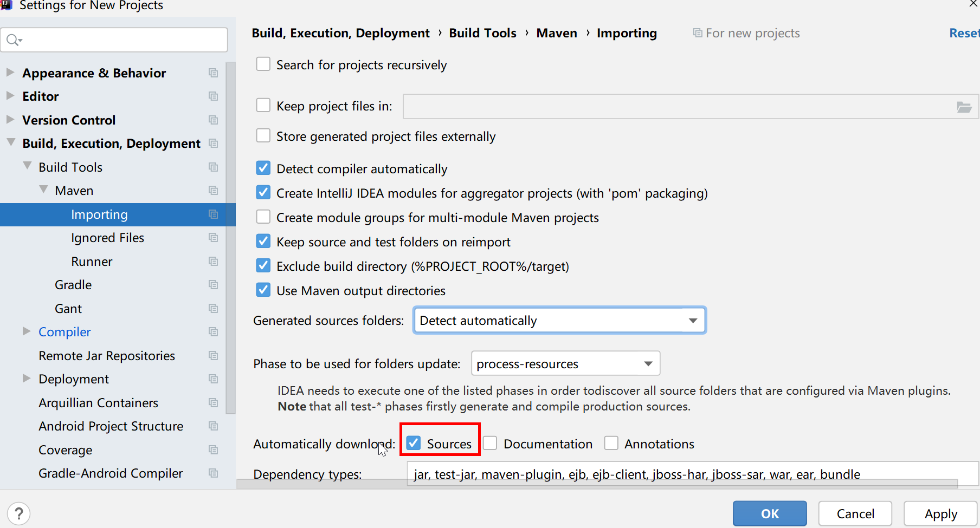The image size is (980, 528).
Task: Click the icon beside Build, Execution, Deployment
Action: [x=213, y=144]
